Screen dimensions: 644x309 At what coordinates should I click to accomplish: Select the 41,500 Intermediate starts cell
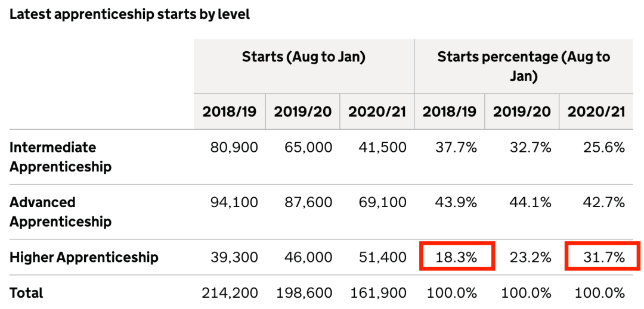tap(382, 147)
